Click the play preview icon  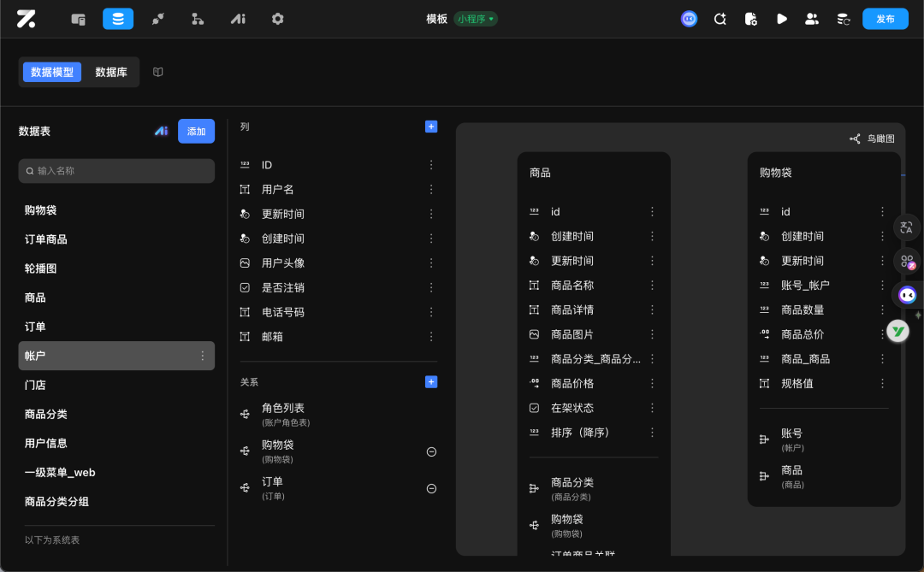pos(781,19)
